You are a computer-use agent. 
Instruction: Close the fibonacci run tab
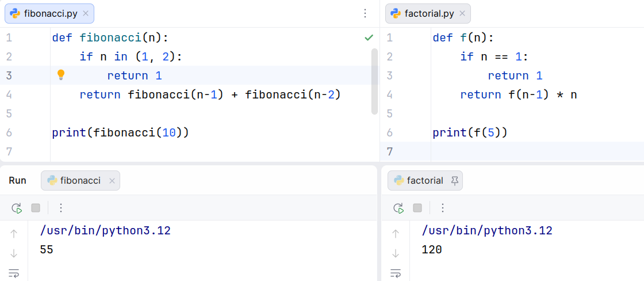tap(112, 181)
